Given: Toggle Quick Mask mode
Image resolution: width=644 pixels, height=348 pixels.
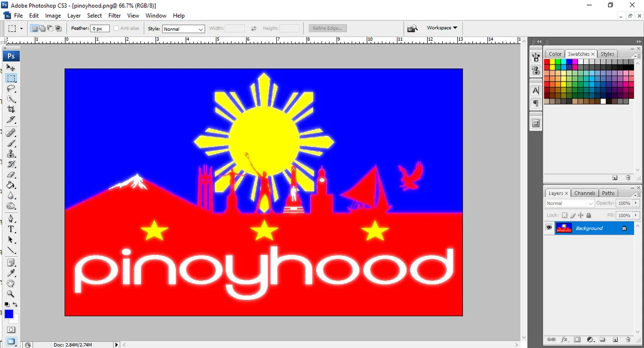Looking at the screenshot, I should point(11,330).
